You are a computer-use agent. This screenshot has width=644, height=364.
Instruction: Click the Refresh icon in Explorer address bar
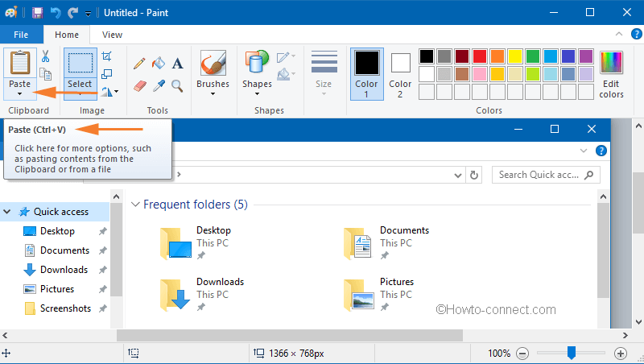474,175
